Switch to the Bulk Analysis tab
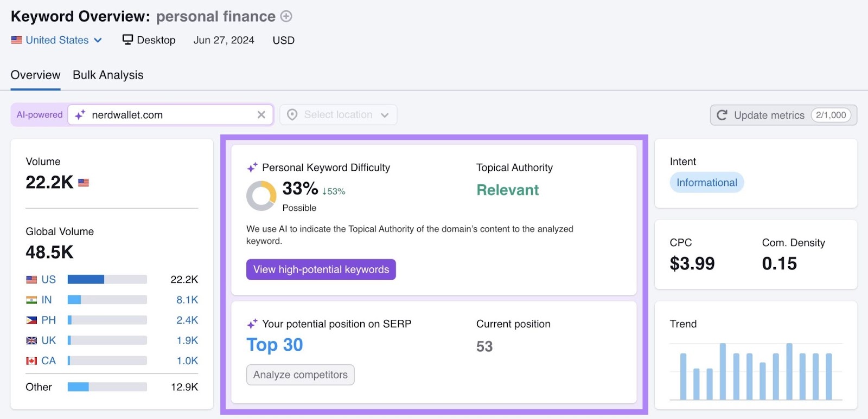The width and height of the screenshot is (868, 419). [107, 75]
